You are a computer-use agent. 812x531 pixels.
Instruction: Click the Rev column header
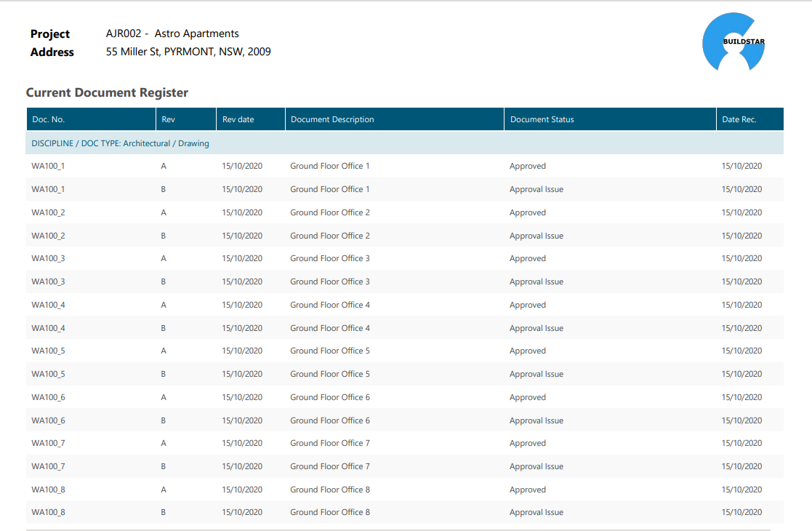click(x=186, y=119)
